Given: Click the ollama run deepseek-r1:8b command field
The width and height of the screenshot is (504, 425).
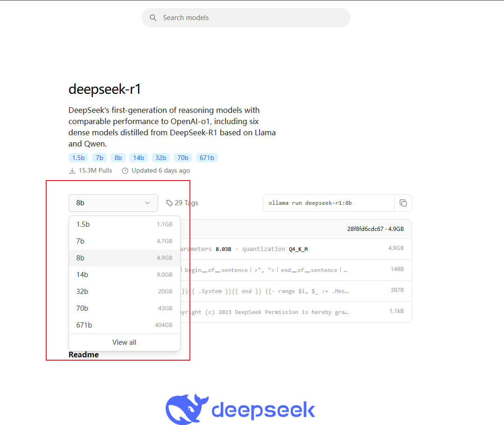Looking at the screenshot, I should (329, 203).
